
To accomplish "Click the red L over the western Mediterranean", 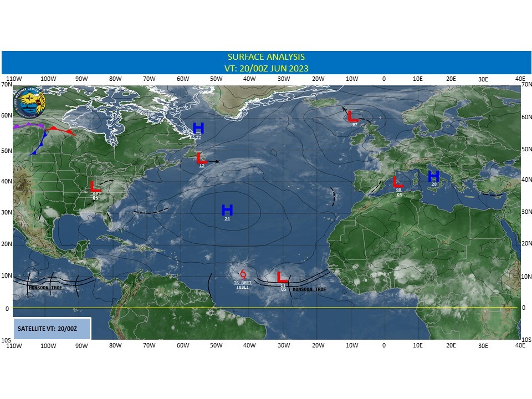I will (x=398, y=182).
